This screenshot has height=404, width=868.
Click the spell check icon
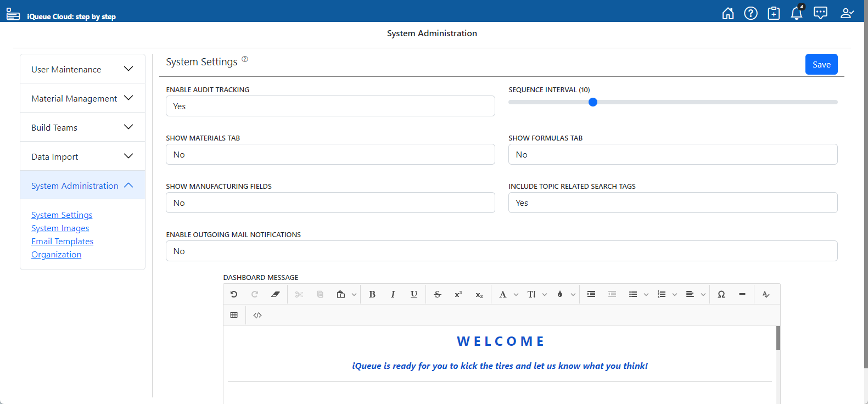(x=766, y=294)
